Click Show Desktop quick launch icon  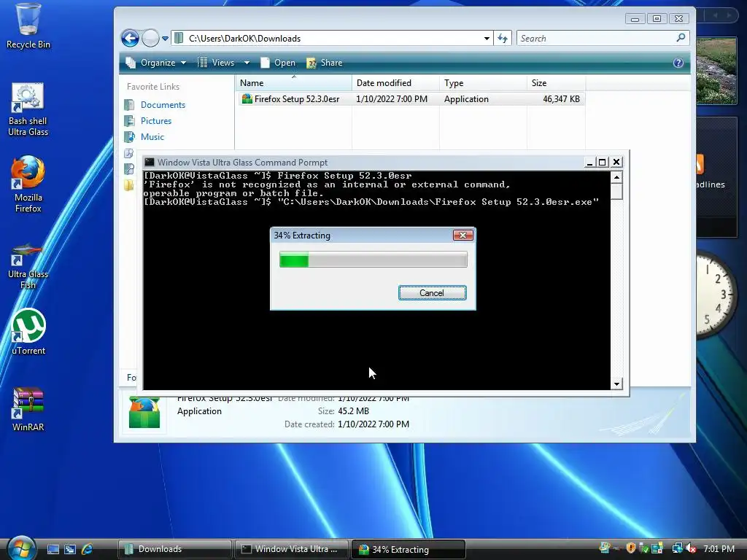(x=53, y=549)
